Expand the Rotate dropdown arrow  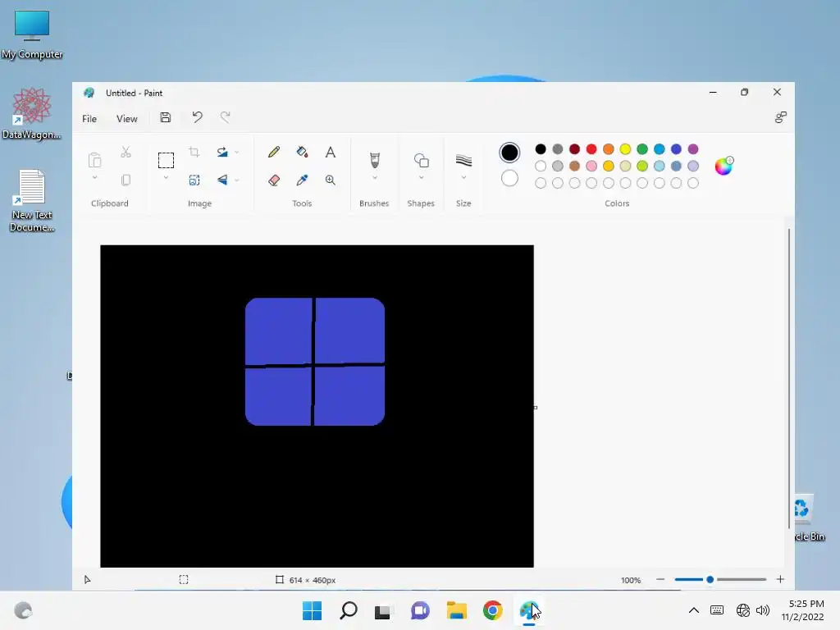click(x=237, y=153)
